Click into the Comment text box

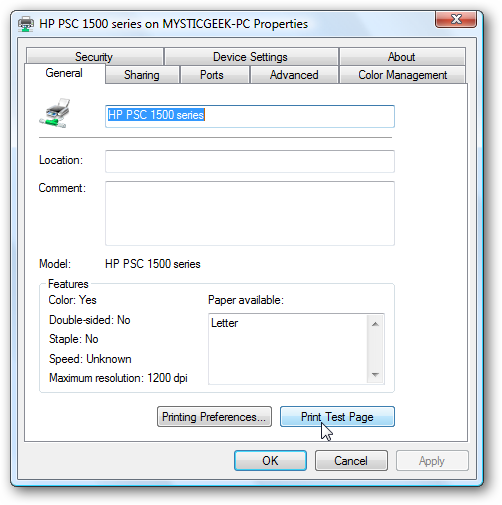[x=250, y=213]
